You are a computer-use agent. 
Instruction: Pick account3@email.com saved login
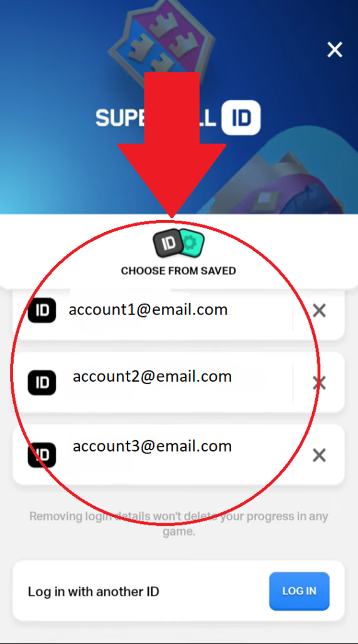[153, 455]
